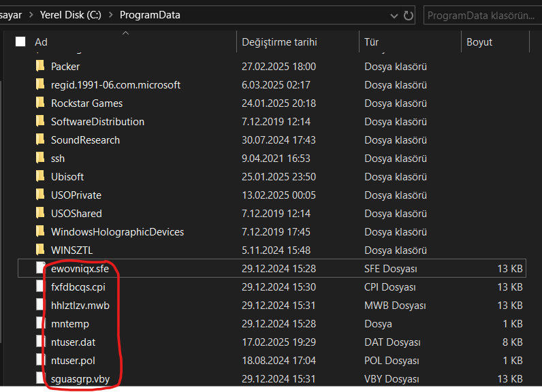Click the left navigation pane scrollbar

pos(1,211)
